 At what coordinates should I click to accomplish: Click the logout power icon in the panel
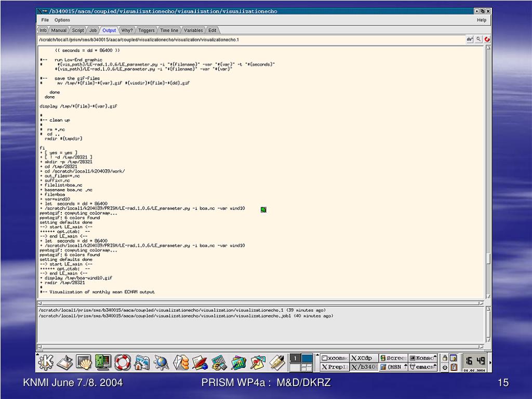(445, 367)
